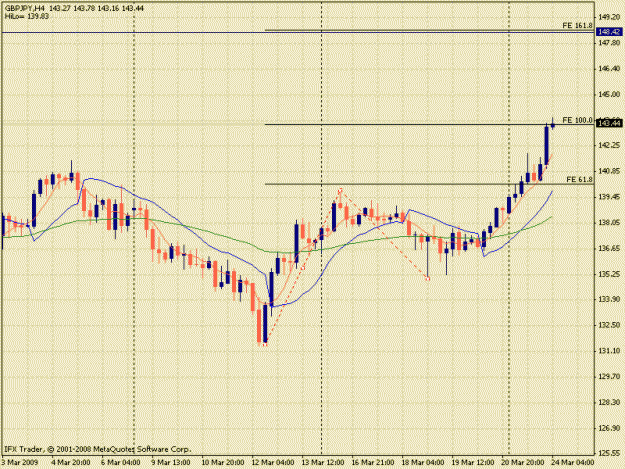Screen dimensions: 625x469
Task: Click the 133.90 price axis value
Action: click(609, 299)
